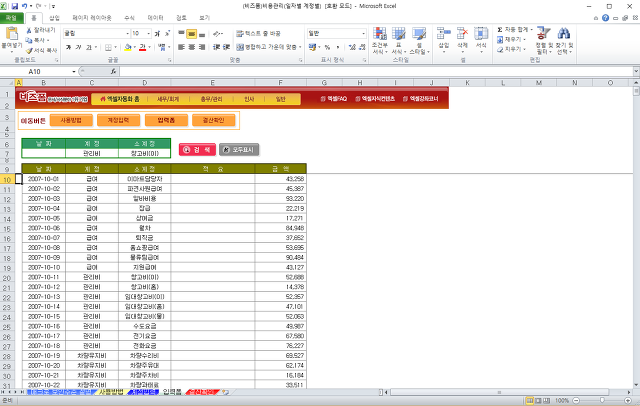Open Find and Select (찾기 및 선택) binoculars

(564, 40)
